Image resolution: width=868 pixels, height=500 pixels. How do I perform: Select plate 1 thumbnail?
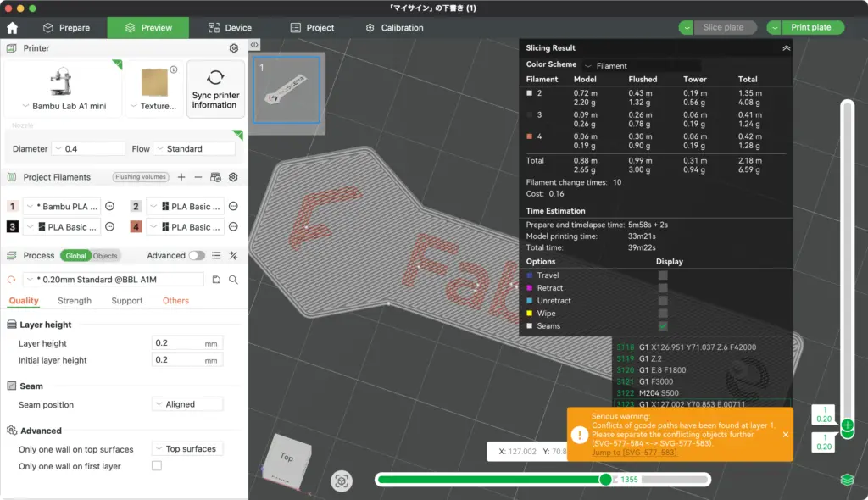coord(287,90)
